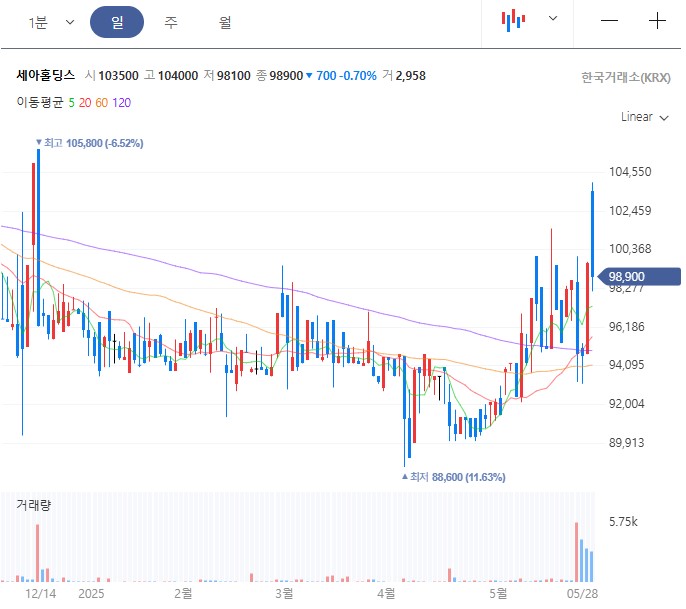The height and width of the screenshot is (609, 686).
Task: Expand the chart type chevron
Action: [553, 19]
